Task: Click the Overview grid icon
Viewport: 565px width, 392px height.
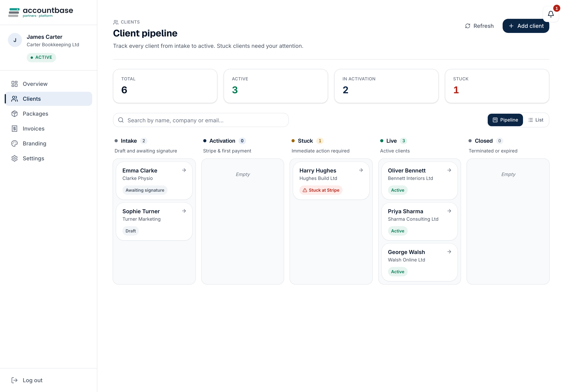Action: pos(15,84)
